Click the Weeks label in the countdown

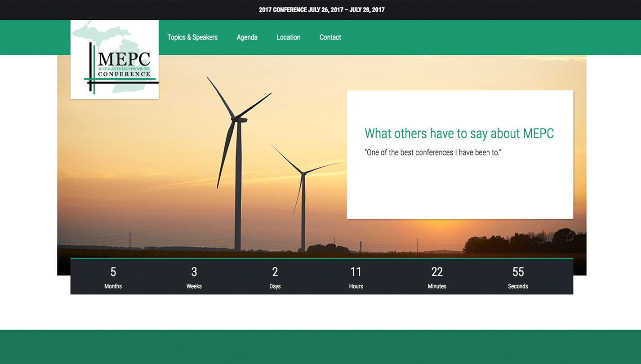point(194,286)
